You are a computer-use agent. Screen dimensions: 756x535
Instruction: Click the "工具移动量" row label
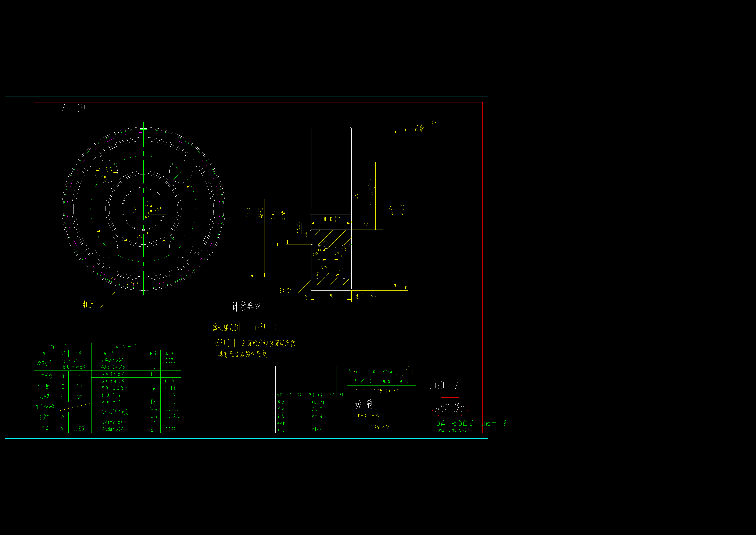(45, 407)
